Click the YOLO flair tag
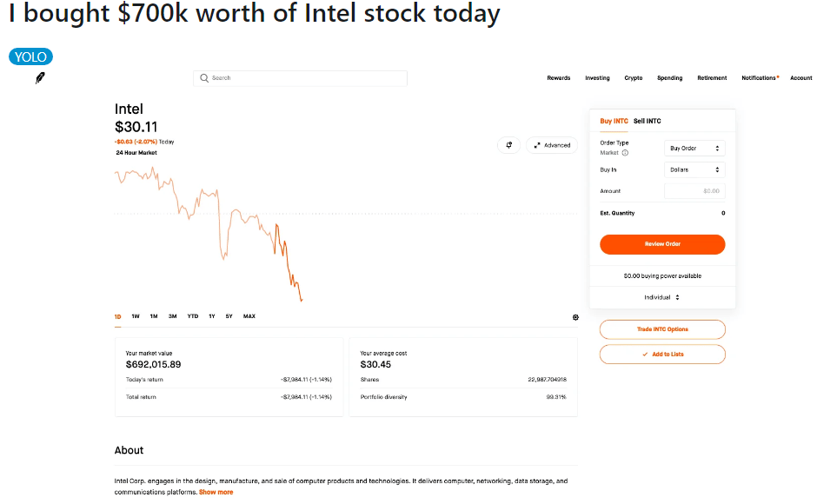The image size is (817, 504). (31, 57)
